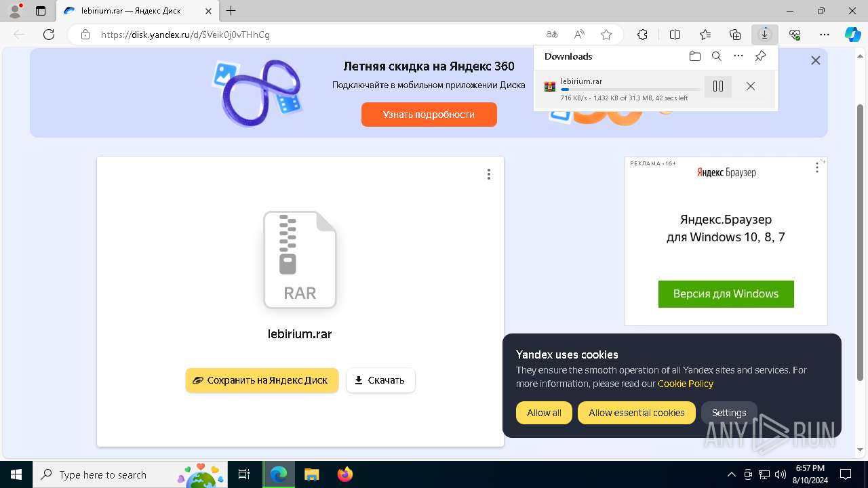Open the tab actions menu icon
868x488 pixels.
point(41,11)
